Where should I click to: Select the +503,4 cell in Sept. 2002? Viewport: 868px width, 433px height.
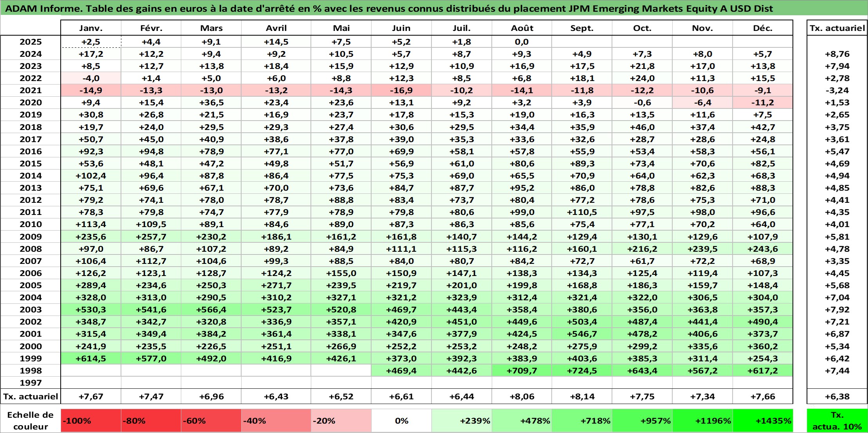(x=582, y=322)
